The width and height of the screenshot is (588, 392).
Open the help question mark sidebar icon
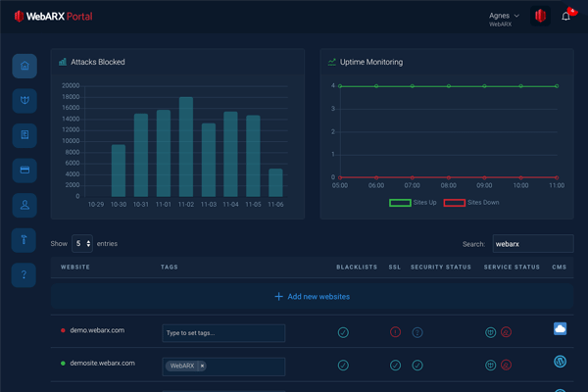(x=24, y=275)
